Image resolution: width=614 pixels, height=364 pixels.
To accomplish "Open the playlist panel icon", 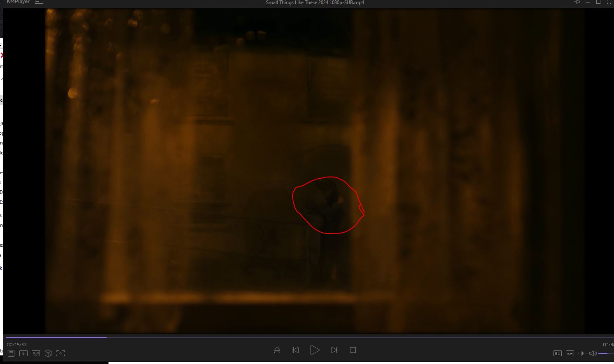I will click(11, 353).
